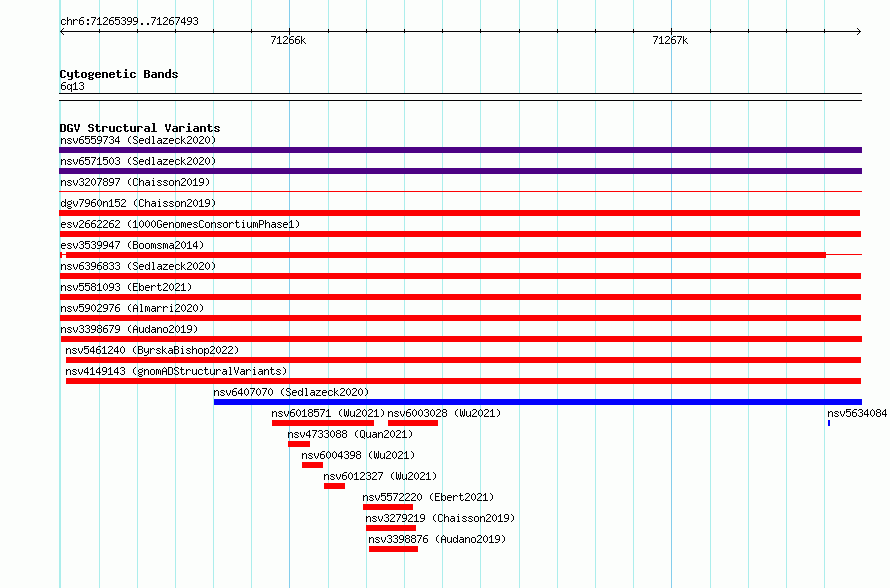The width and height of the screenshot is (890, 588).
Task: Select the red bar under dgv7960n152
Action: point(460,213)
